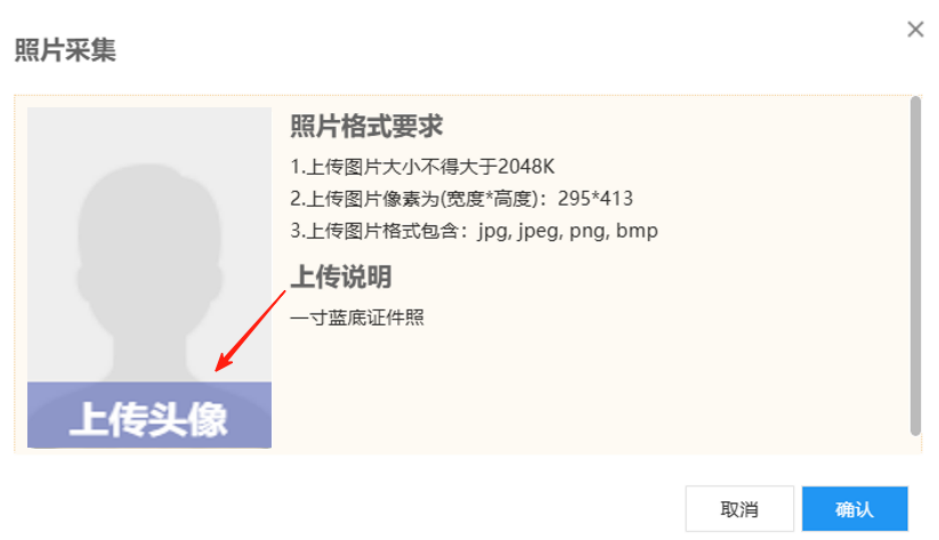
Task: Select the 上传说明 heading
Action: 341,277
